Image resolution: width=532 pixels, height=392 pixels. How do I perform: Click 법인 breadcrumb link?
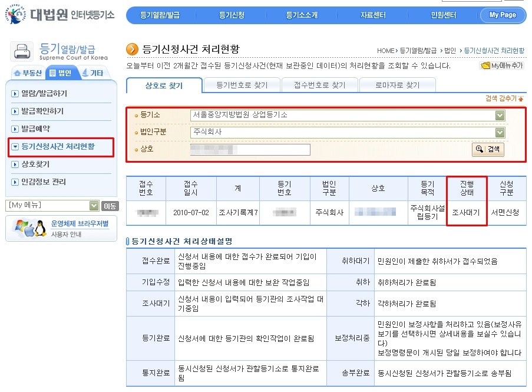coord(450,51)
